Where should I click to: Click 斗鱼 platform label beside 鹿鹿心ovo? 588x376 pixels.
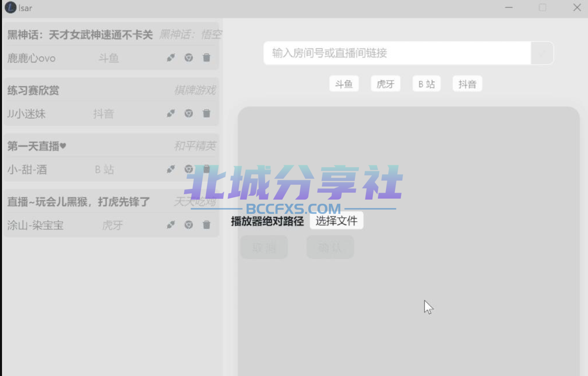point(109,58)
